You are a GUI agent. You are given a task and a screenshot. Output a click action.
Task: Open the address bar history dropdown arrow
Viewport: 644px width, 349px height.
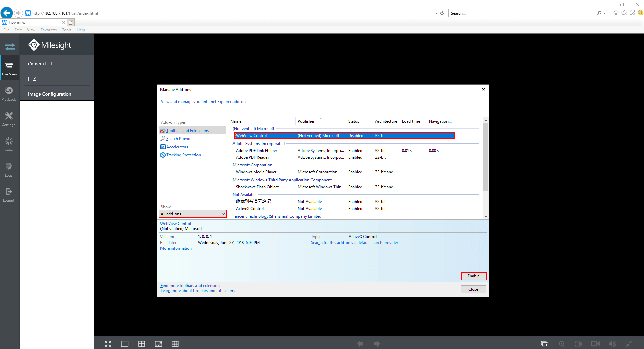pyautogui.click(x=436, y=13)
